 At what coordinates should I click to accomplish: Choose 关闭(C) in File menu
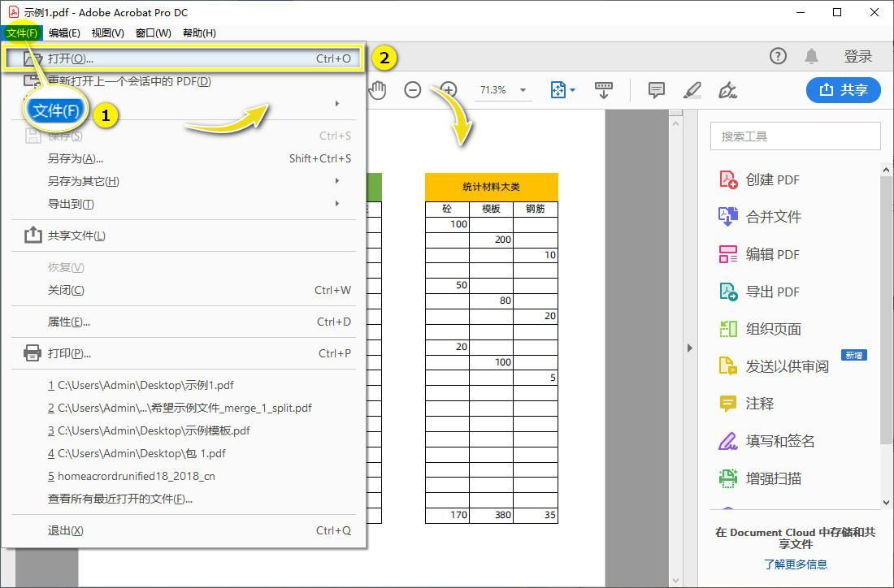pyautogui.click(x=184, y=290)
